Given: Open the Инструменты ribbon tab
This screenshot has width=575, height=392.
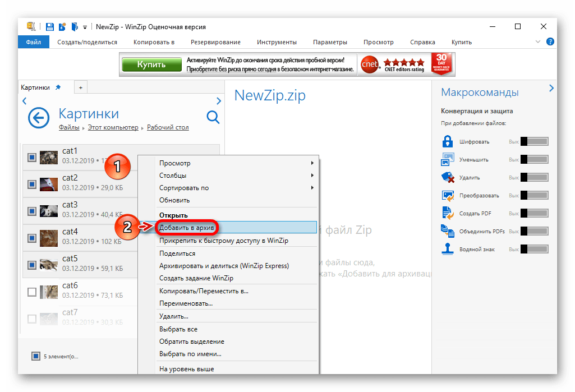Looking at the screenshot, I should pyautogui.click(x=277, y=42).
